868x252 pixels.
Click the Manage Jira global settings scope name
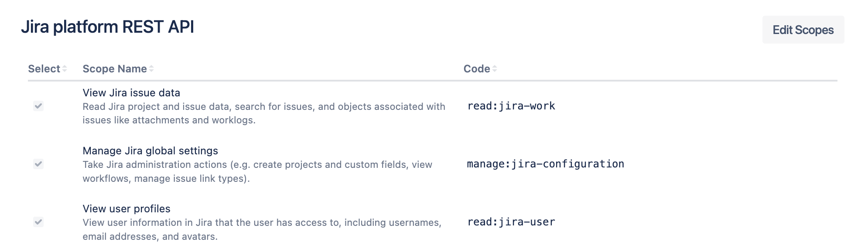click(150, 151)
